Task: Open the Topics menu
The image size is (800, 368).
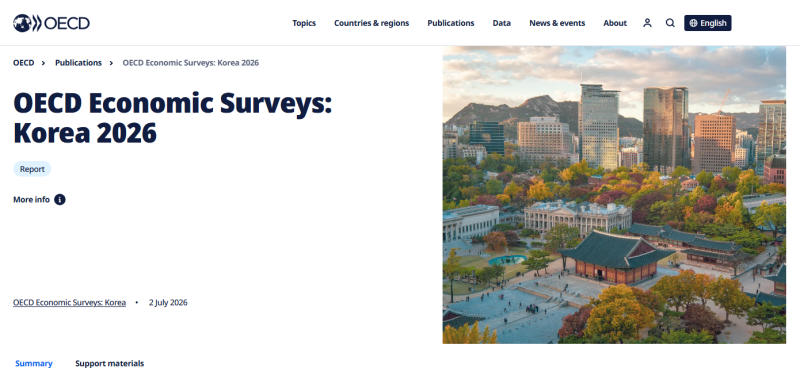Action: 304,23
